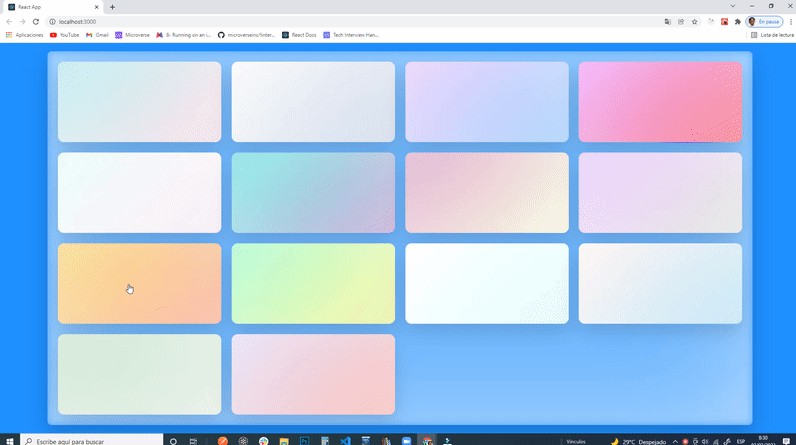Open the Gmail bookmark
Viewport: 796px width, 445px height.
[x=97, y=35]
